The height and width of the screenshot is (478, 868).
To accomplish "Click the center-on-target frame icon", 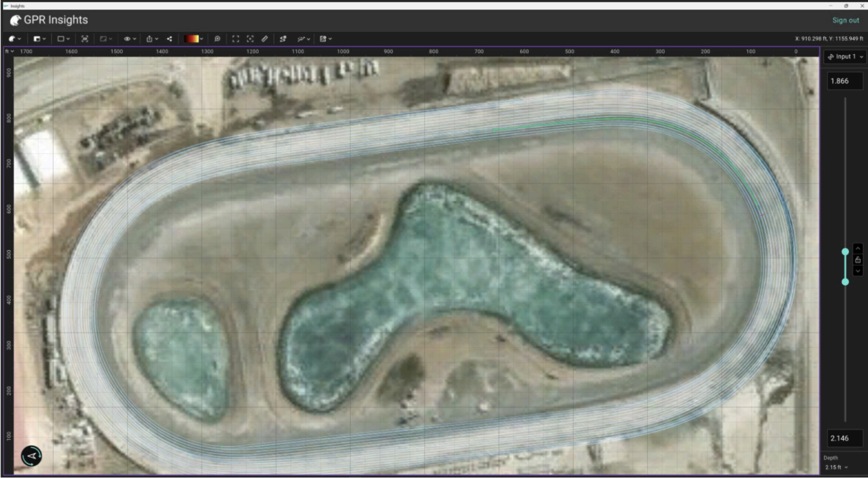I will [250, 39].
